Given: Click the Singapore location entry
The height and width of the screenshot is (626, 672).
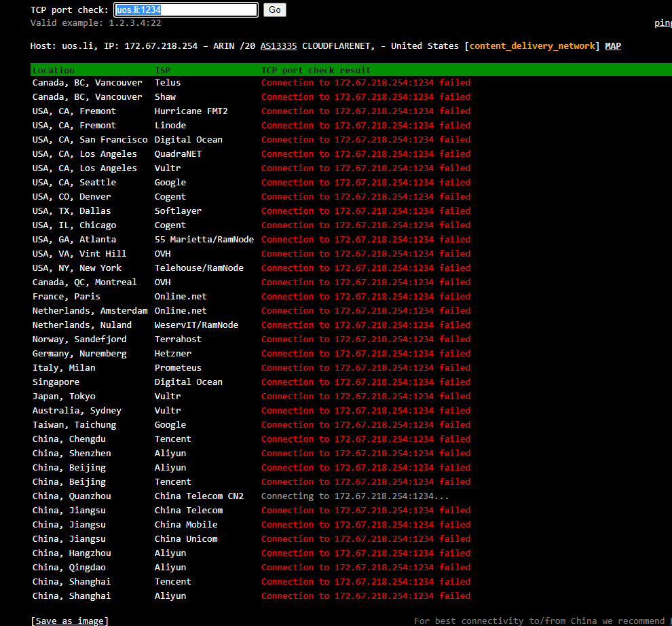Looking at the screenshot, I should (x=56, y=382).
